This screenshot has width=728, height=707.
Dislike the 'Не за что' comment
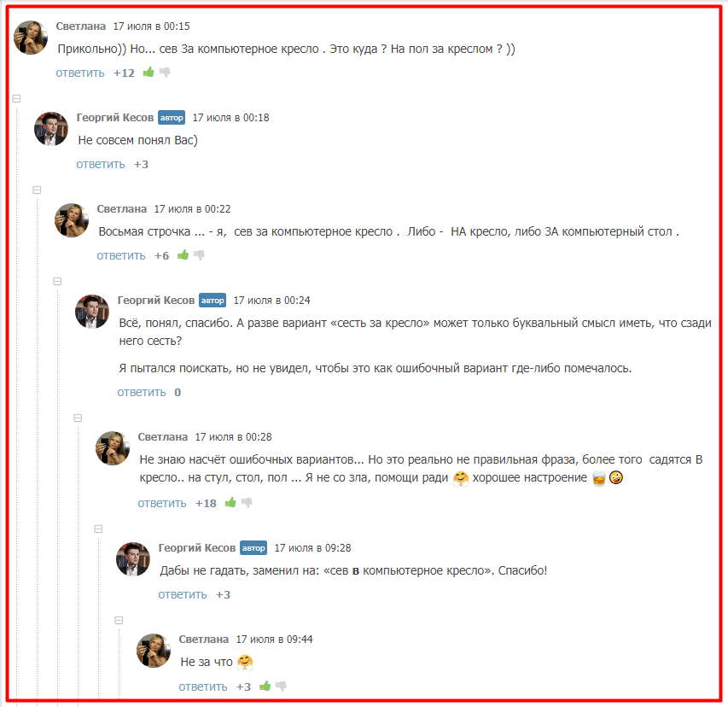pyautogui.click(x=281, y=687)
